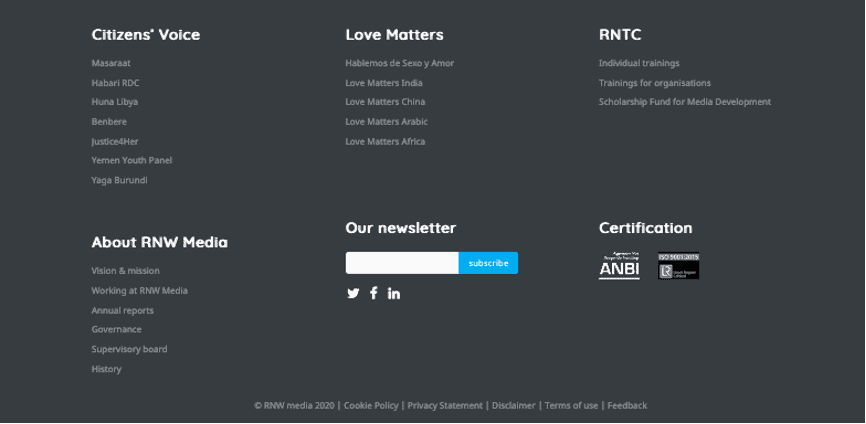Open the LinkedIn social icon
Viewport: 866px width, 424px height.
click(394, 293)
